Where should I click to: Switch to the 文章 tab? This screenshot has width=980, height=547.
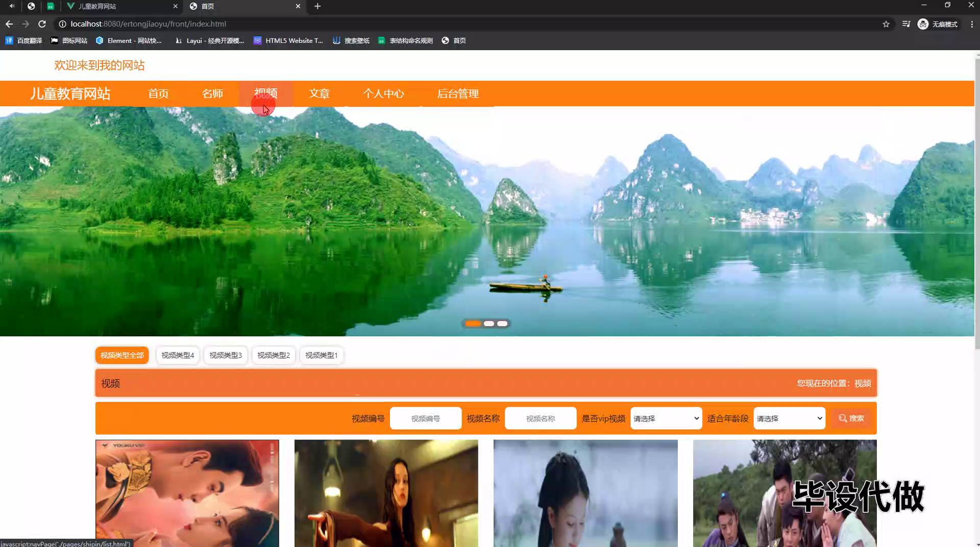pyautogui.click(x=319, y=93)
